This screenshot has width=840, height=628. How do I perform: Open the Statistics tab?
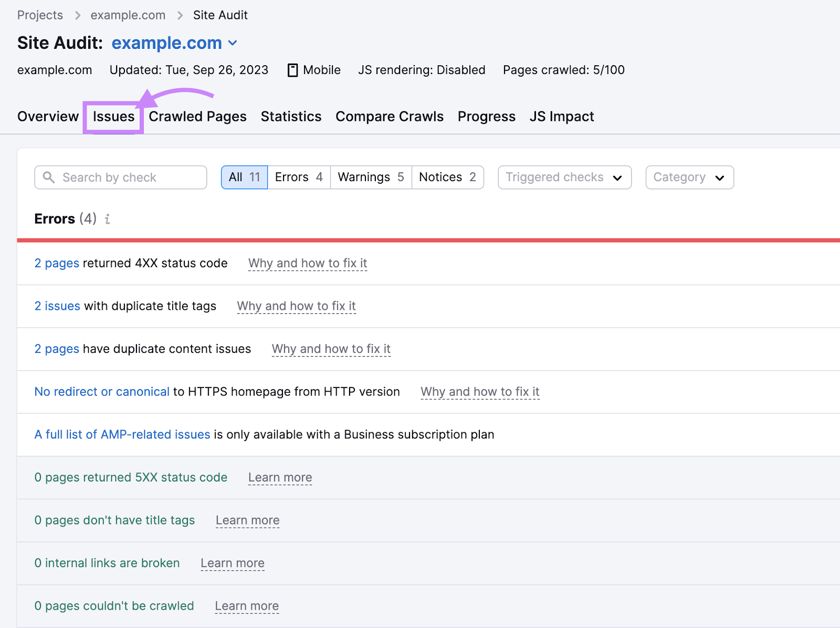290,116
